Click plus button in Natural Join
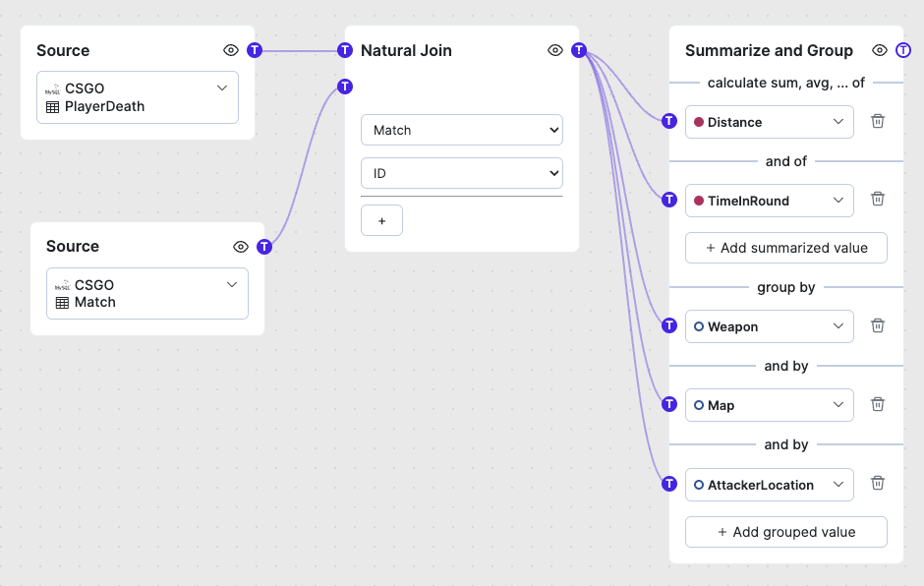The image size is (924, 586). coord(381,221)
